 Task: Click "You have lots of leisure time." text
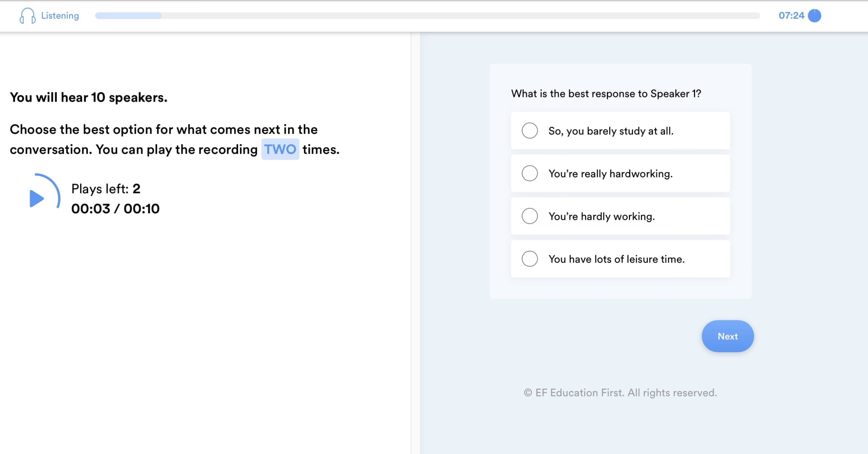coord(616,259)
